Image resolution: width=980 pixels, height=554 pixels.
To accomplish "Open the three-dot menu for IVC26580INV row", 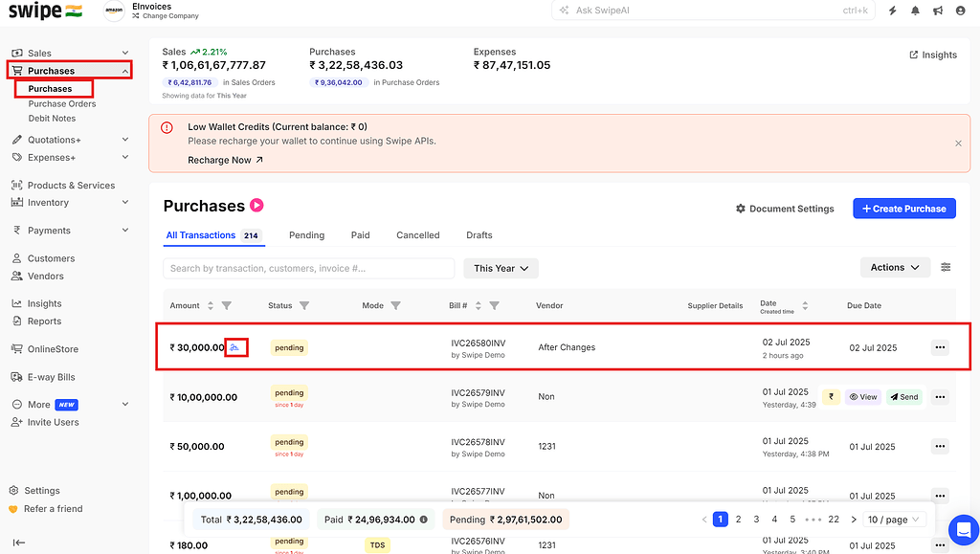I will pos(940,347).
